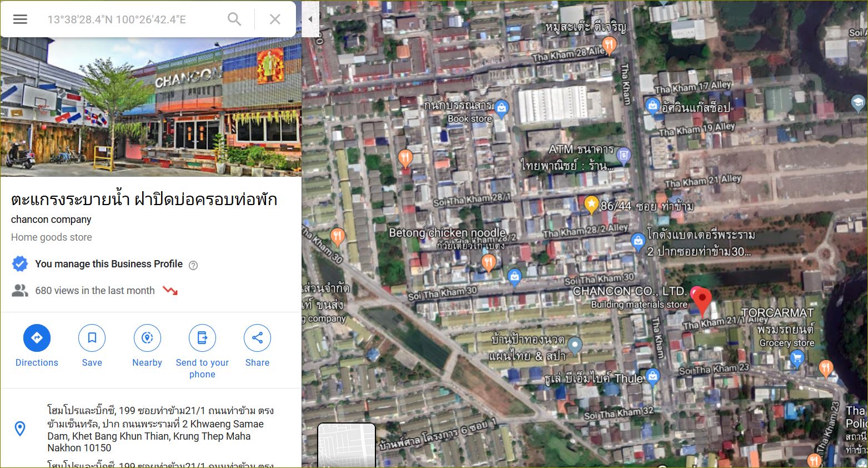Image resolution: width=868 pixels, height=468 pixels.
Task: Click the 'Betong chicken noodle' map label
Action: 447,233
